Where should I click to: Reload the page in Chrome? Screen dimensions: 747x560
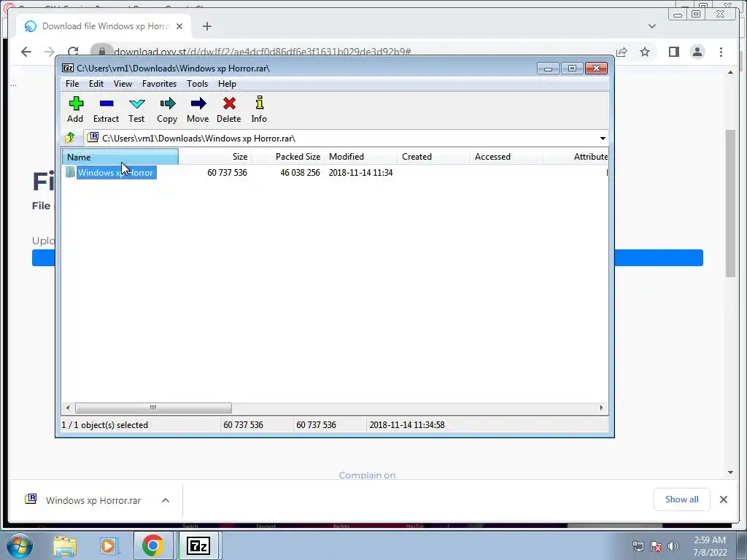[x=73, y=52]
